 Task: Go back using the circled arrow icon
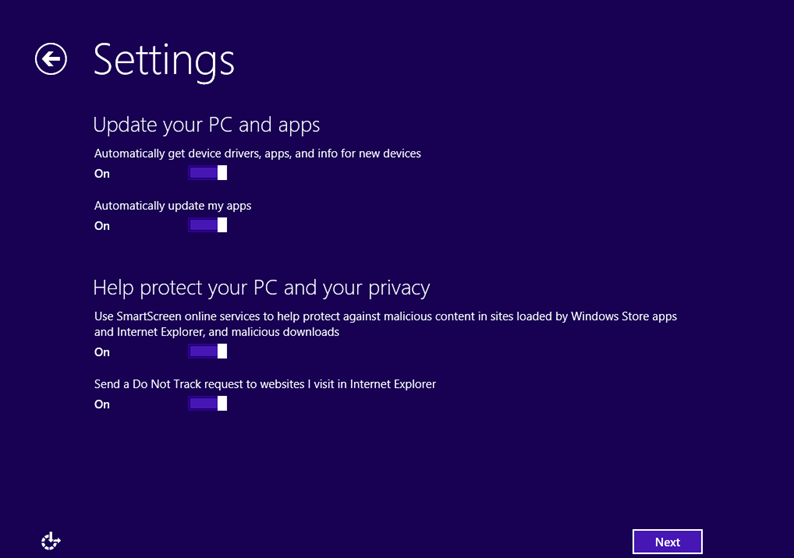pyautogui.click(x=51, y=59)
